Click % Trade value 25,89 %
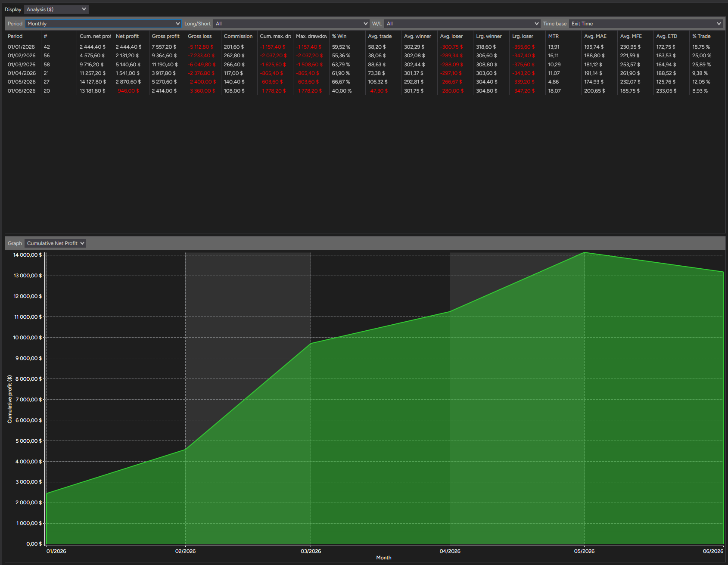 [x=701, y=65]
